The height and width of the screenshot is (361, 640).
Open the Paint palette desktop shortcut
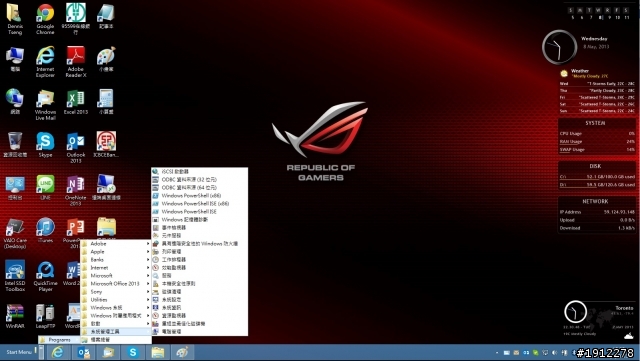[106, 59]
